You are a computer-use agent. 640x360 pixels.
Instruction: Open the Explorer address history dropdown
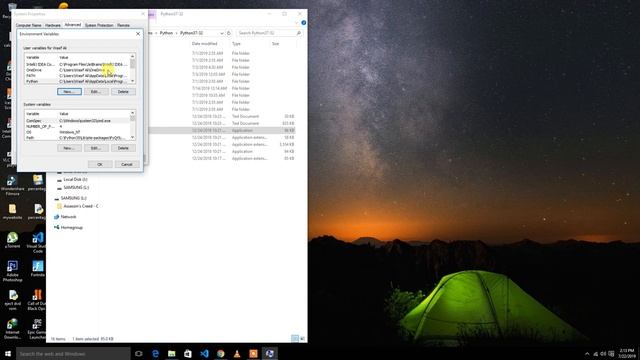[222, 33]
